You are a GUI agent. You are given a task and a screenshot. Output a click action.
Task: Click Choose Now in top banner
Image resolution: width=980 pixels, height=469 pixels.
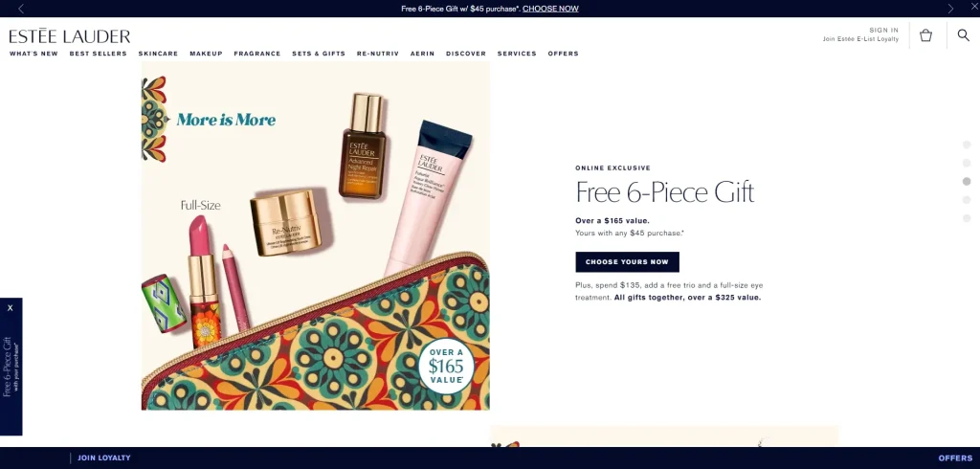pos(550,9)
